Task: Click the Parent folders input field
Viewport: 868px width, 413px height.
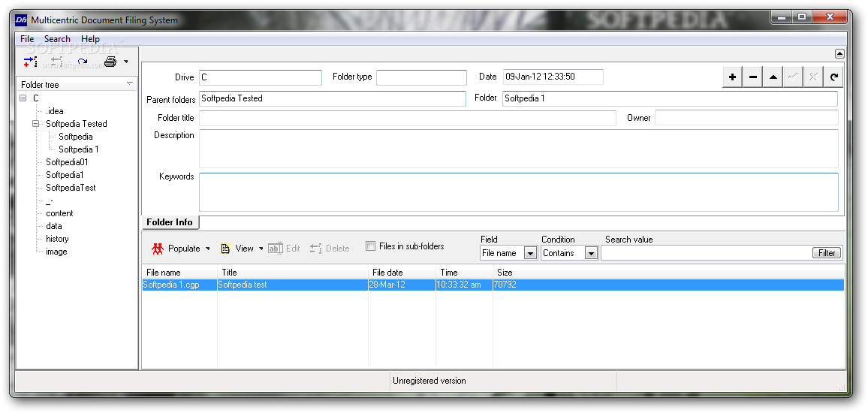Action: [332, 98]
